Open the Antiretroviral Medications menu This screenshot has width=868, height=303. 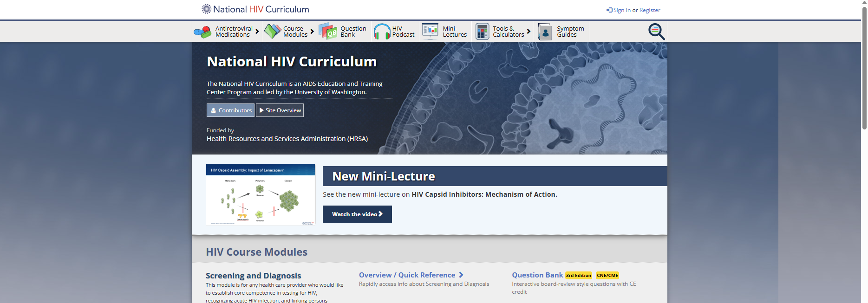point(227,32)
